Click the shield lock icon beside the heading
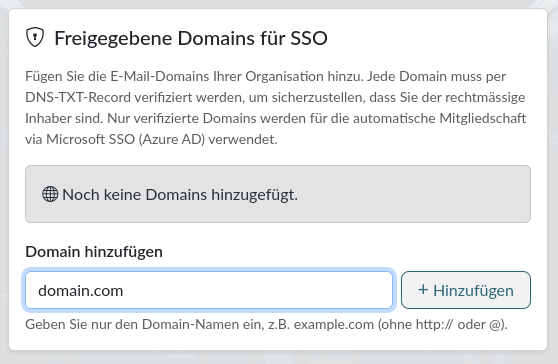Screen dimensions: 558x364 tap(35, 37)
